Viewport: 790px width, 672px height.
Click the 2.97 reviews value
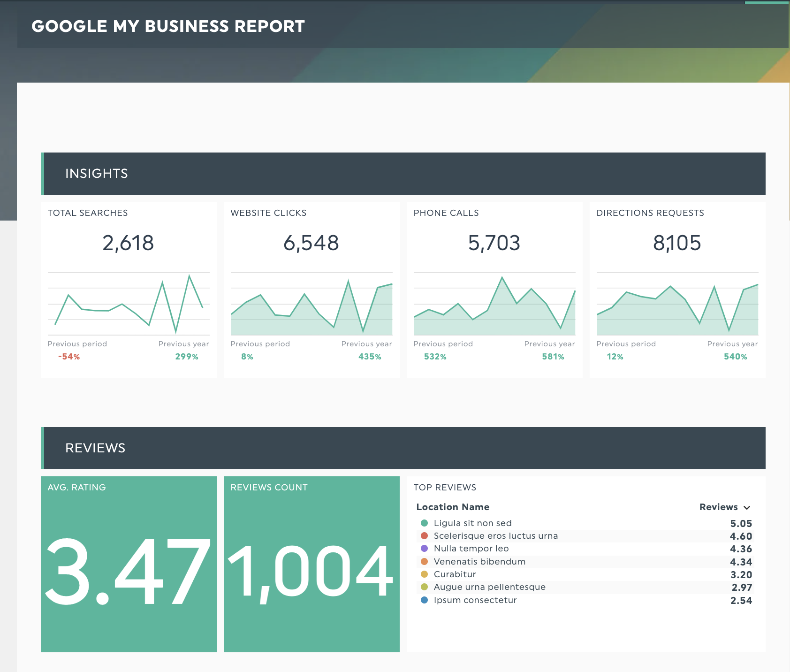[x=742, y=587]
